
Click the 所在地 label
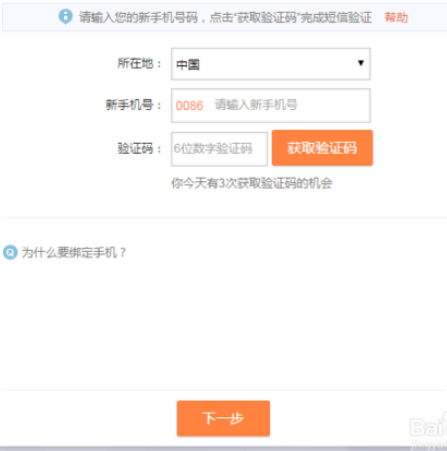click(139, 63)
